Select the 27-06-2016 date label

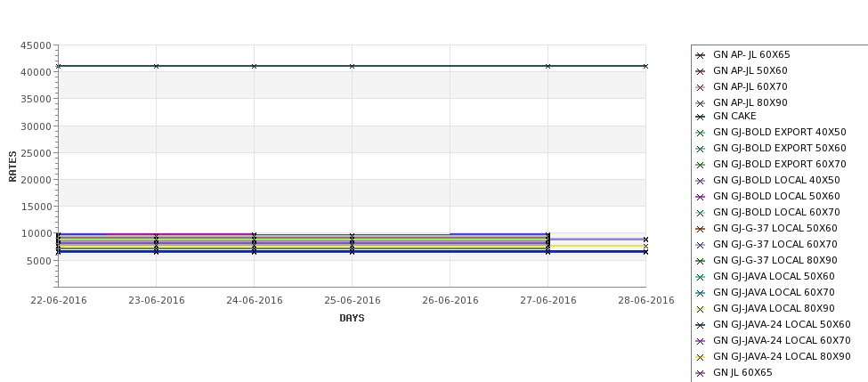548,301
